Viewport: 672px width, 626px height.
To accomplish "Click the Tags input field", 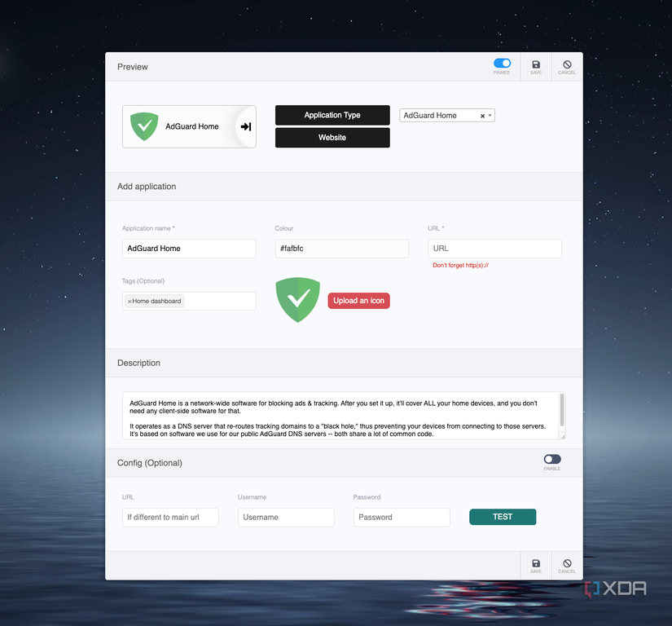I will tap(189, 301).
